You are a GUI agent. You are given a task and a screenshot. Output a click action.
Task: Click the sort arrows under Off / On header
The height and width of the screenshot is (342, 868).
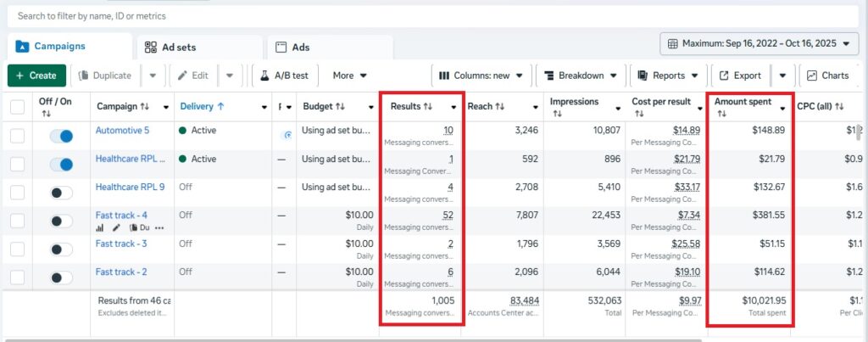(45, 113)
